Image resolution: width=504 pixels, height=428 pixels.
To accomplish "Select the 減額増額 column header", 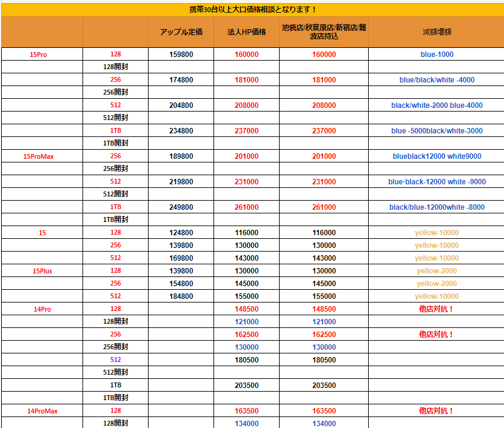I will (437, 32).
